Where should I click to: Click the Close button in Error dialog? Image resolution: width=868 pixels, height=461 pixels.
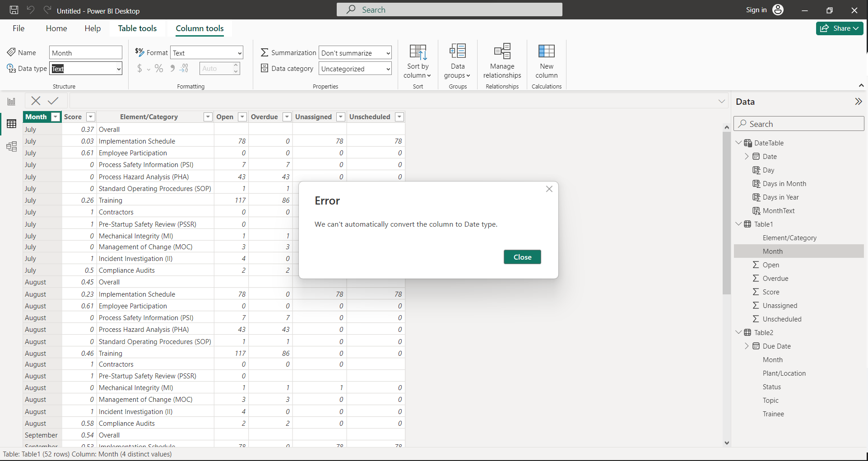tap(522, 257)
